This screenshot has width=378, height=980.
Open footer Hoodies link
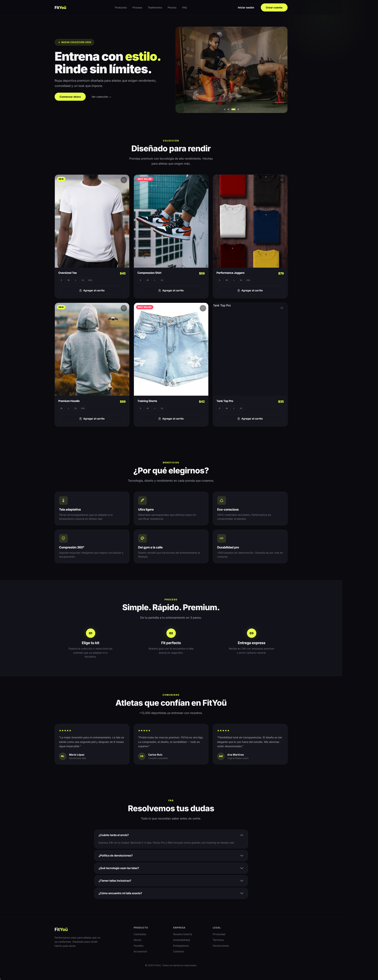(138, 946)
